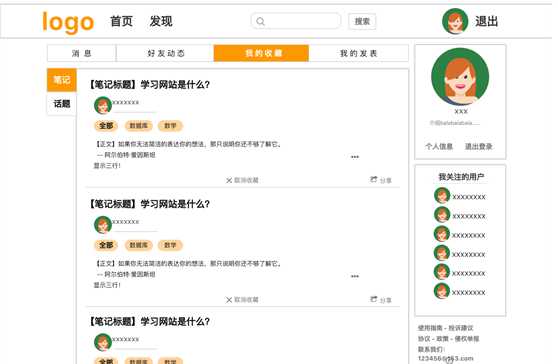The image size is (558, 364).
Task: Click the second followed user's avatar
Action: [x=442, y=215]
